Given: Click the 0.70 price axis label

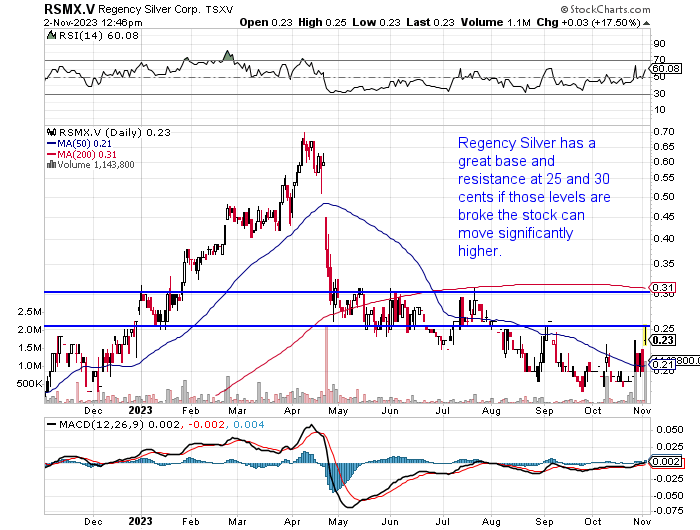Looking at the screenshot, I should pos(663,132).
